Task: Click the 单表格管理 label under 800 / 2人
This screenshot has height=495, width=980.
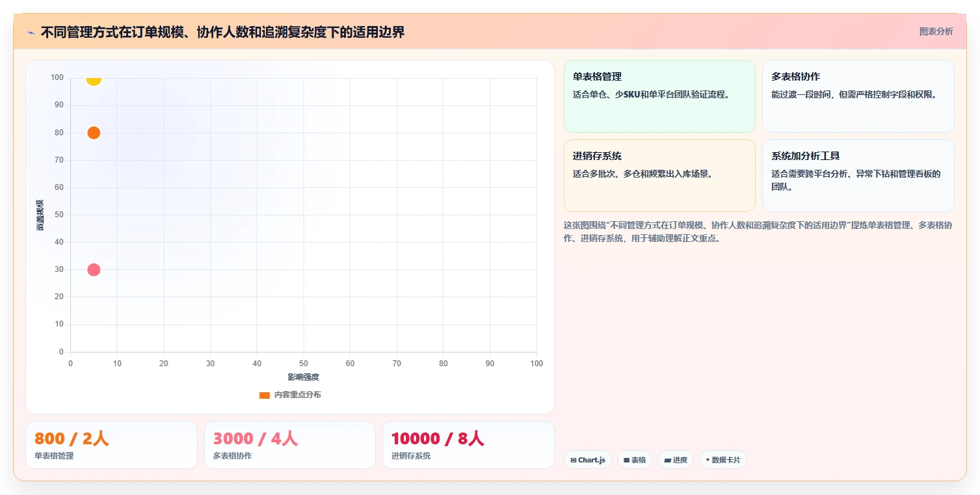Action: [54, 456]
